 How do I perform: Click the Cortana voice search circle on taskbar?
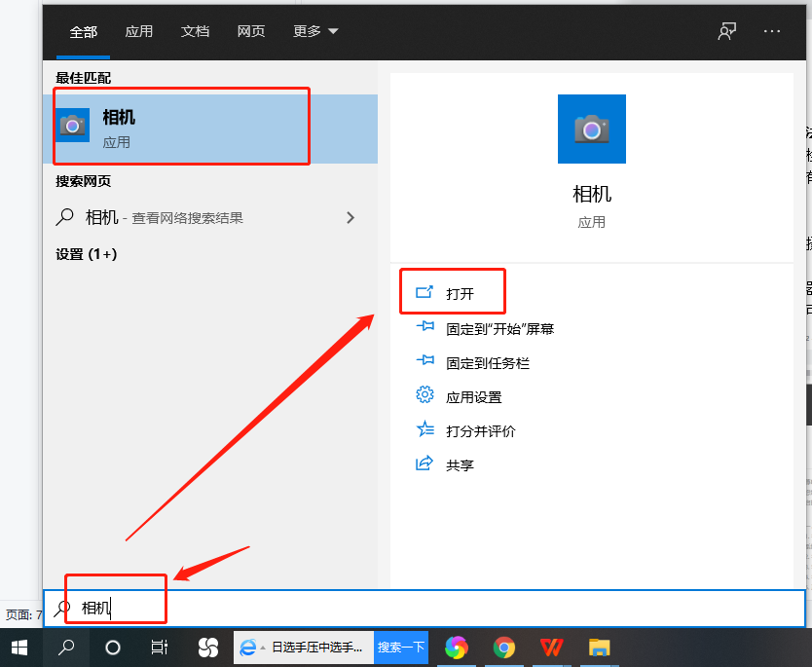coord(112,647)
